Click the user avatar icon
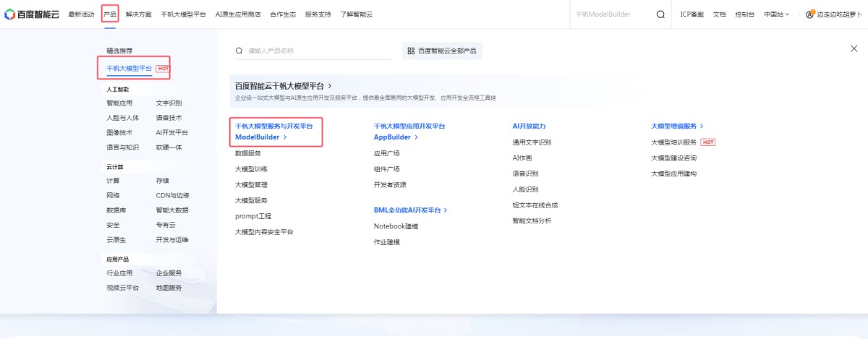The image size is (868, 339). click(809, 14)
